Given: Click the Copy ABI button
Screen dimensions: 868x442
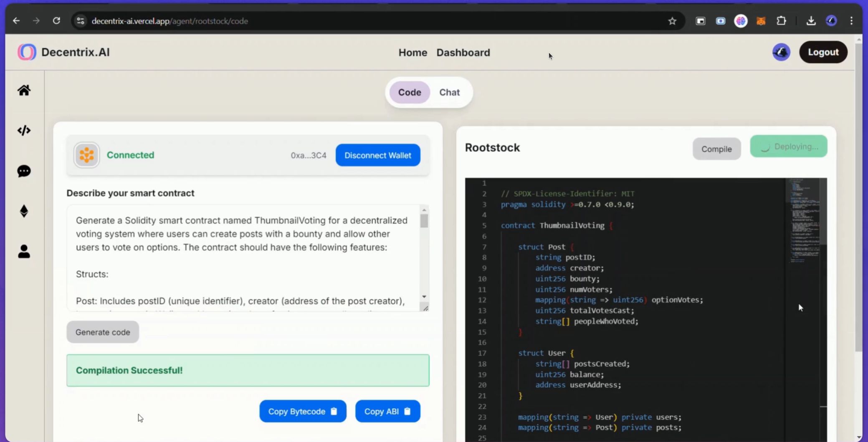Looking at the screenshot, I should [x=387, y=412].
